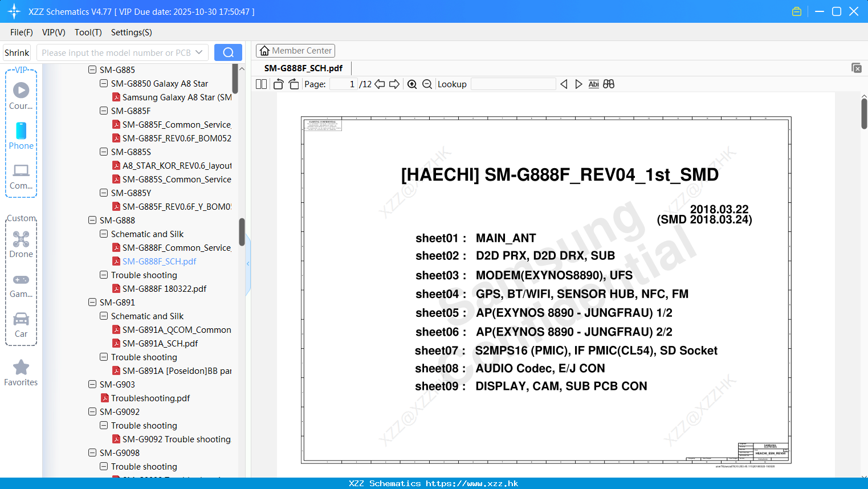Collapse the SM-G888 tree node
This screenshot has width=868, height=489.
point(92,220)
